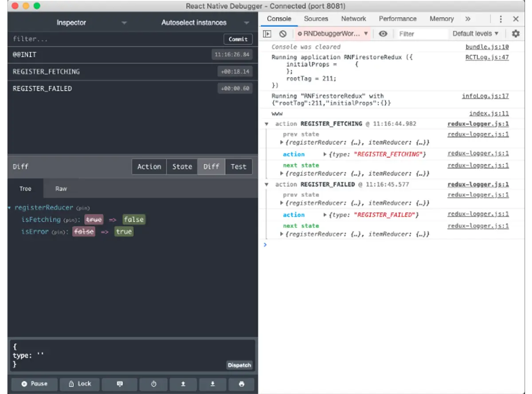Open the dispatcher keyboard icon in Redux toolbar
This screenshot has height=394, width=532.
tap(119, 384)
